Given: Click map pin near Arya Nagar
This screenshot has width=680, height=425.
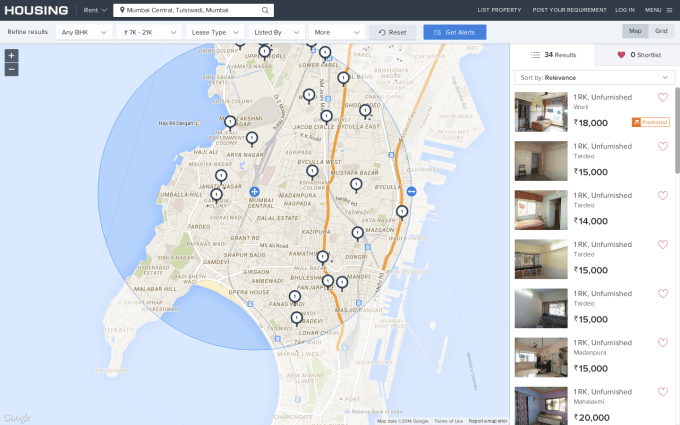Looking at the screenshot, I should tap(252, 139).
